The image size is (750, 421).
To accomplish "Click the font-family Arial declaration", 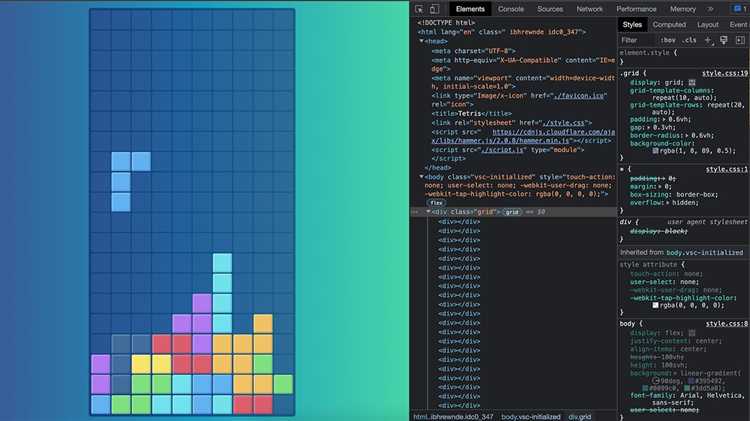I will [x=687, y=399].
